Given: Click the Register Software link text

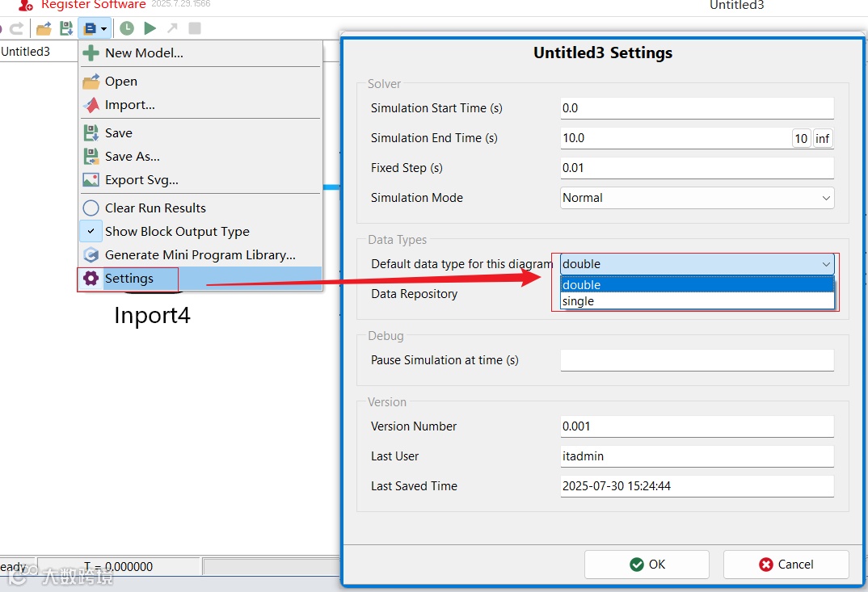Looking at the screenshot, I should tap(93, 4).
